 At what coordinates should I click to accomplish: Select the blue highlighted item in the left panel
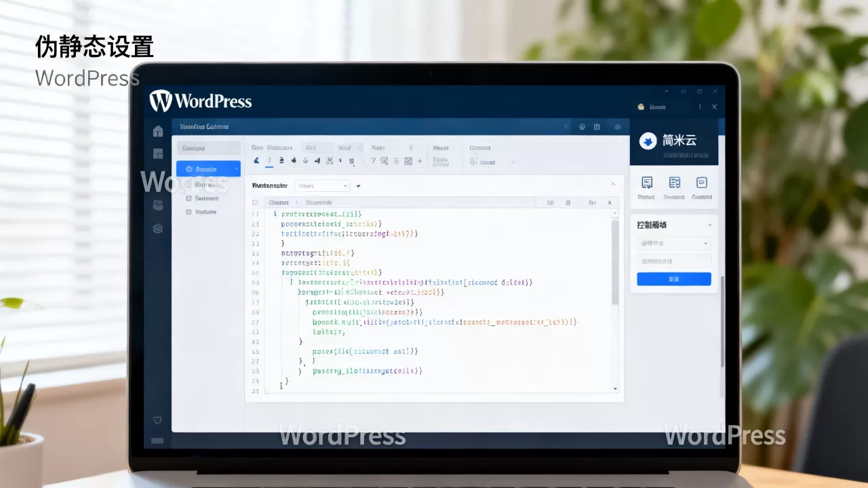[x=208, y=169]
